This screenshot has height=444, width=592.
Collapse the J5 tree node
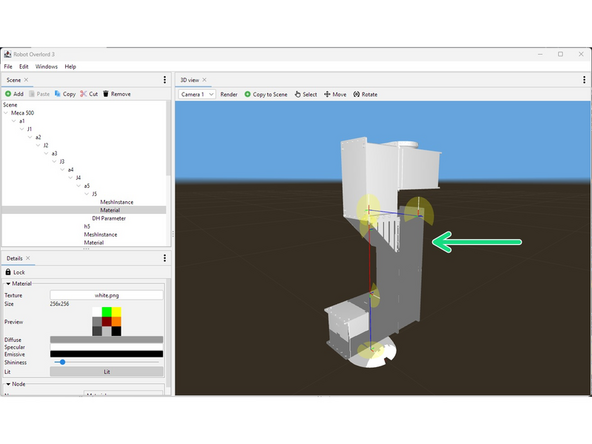[x=87, y=194]
